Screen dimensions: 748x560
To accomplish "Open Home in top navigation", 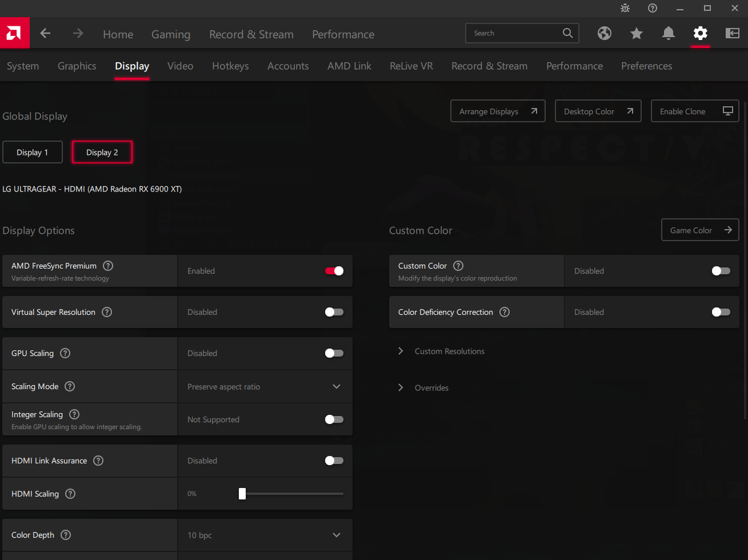I will (x=118, y=34).
